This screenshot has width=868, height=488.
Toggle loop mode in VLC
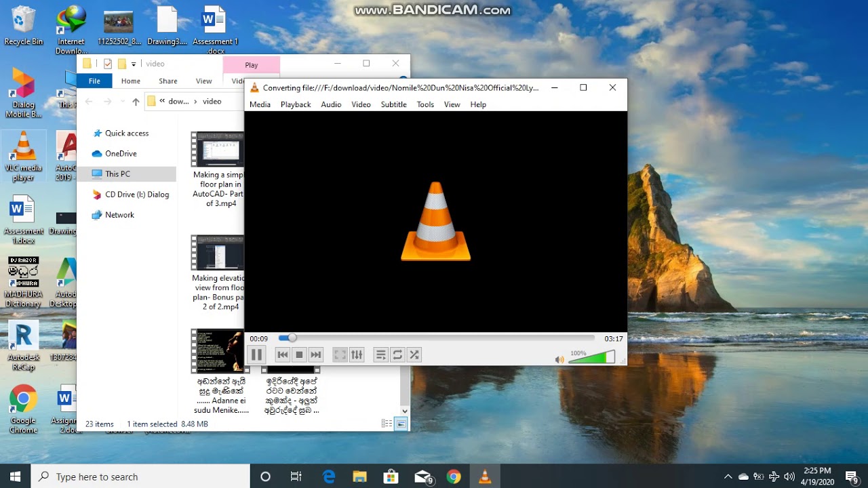coord(397,354)
